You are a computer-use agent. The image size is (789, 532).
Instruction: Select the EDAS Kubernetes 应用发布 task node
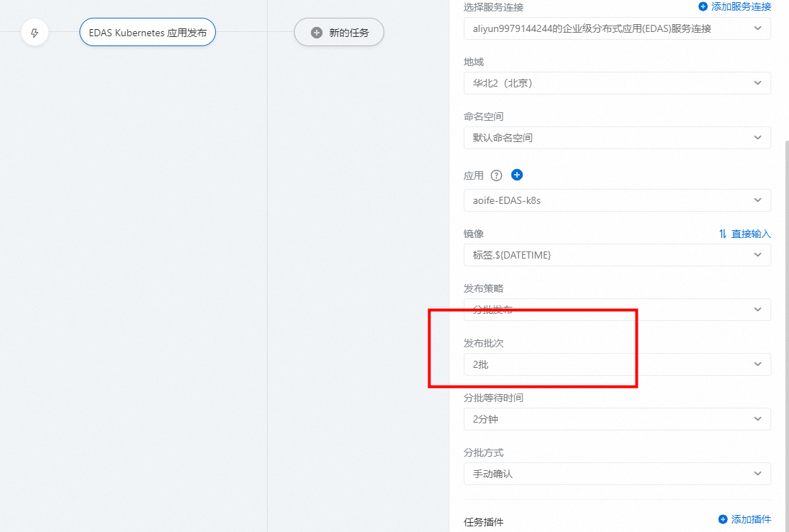coord(148,32)
